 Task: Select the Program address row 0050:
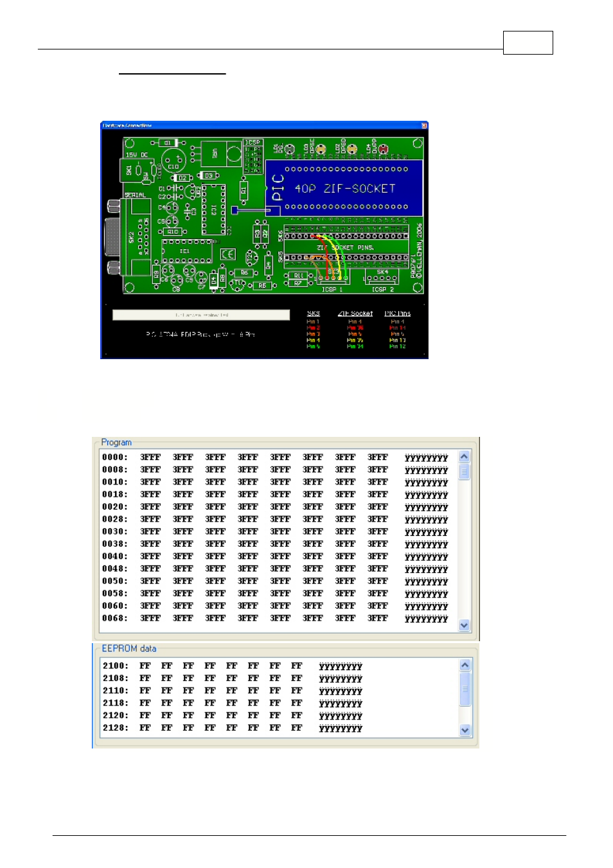click(x=275, y=581)
